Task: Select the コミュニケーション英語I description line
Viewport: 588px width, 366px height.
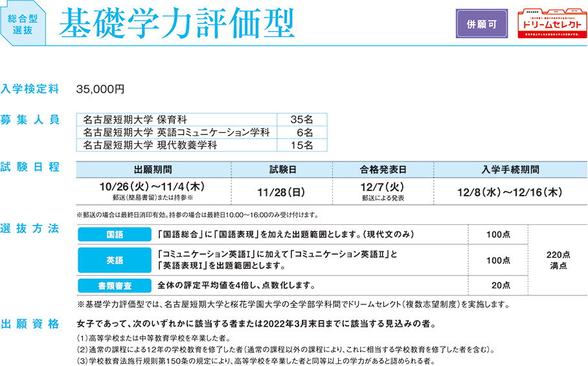Action: 277,254
